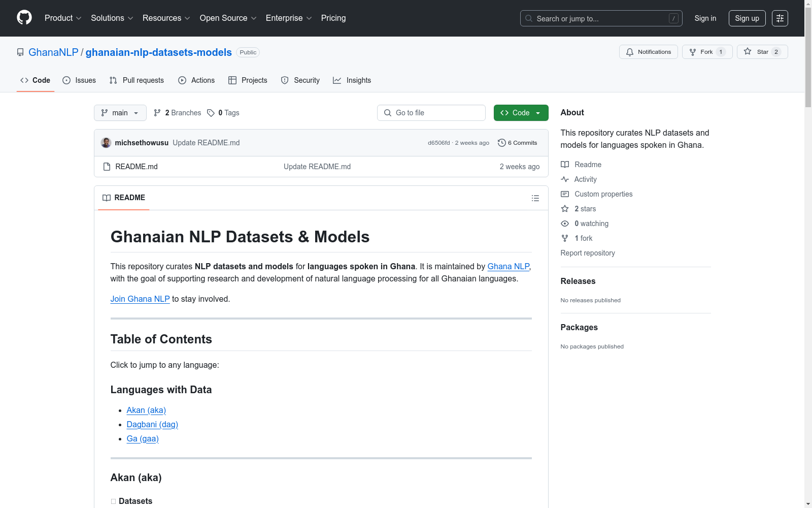Click the commit message beside michsethowusu
Image resolution: width=812 pixels, height=508 pixels.
[x=206, y=143]
